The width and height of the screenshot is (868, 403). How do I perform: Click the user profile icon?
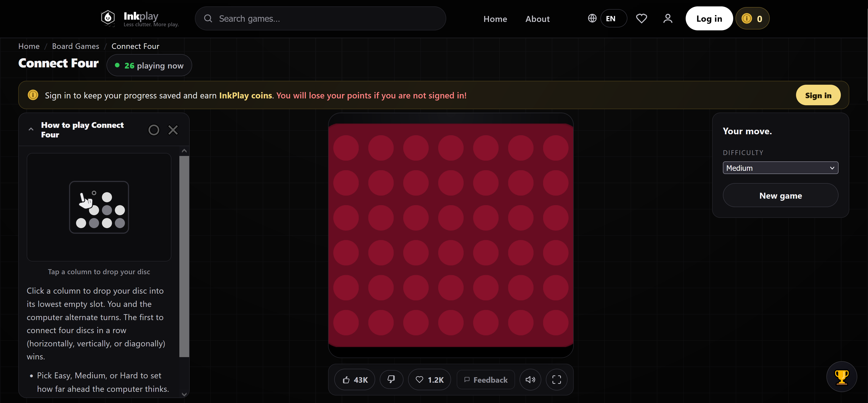point(668,18)
